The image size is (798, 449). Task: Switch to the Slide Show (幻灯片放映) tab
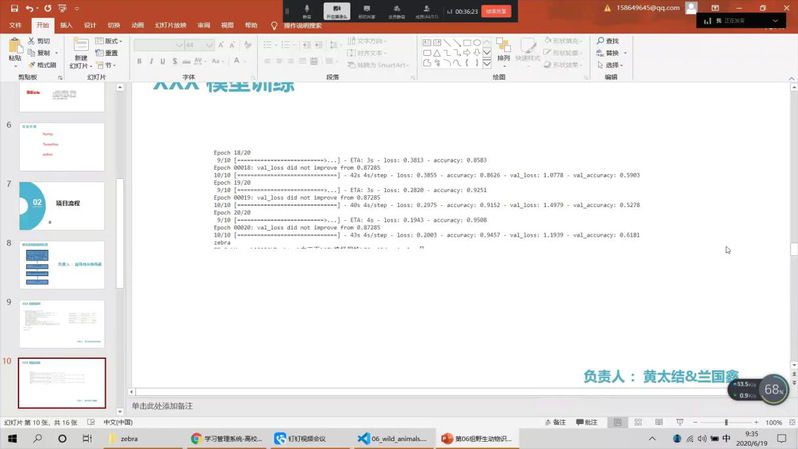click(x=170, y=25)
